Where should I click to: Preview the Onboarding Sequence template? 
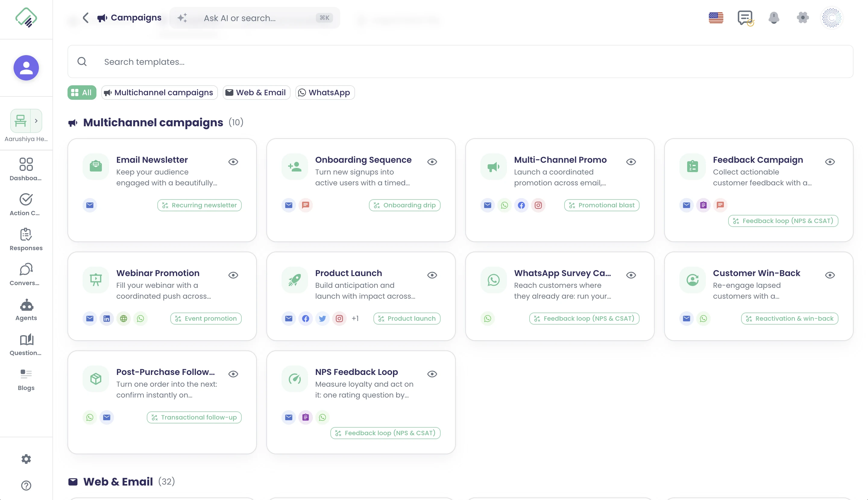click(432, 162)
